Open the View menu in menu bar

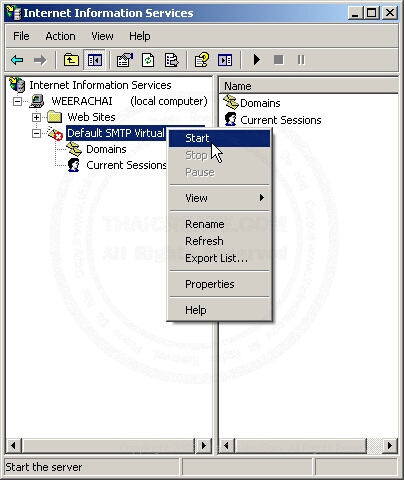[102, 36]
